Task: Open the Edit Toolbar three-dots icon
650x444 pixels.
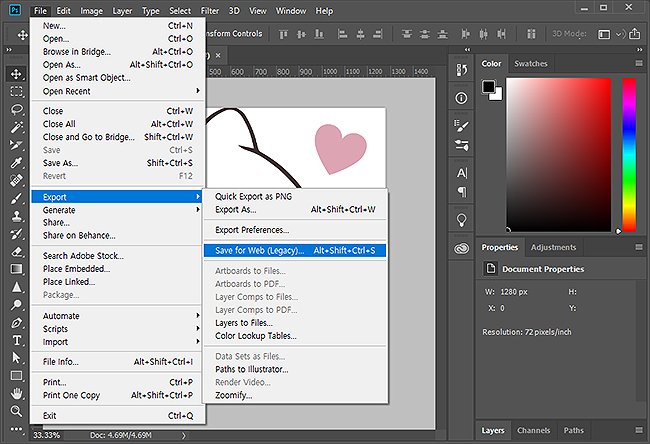Action: point(16,429)
